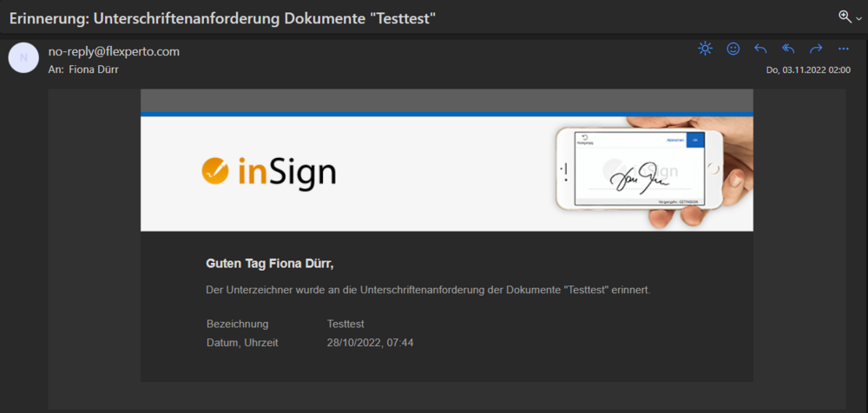Click the received date Do, 03.11.2022 02:00
868x413 pixels.
(x=808, y=70)
